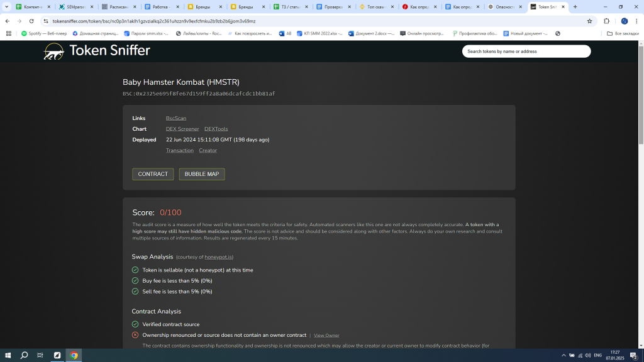Open the Chrome three-dot menu
644x362 pixels.
(x=636, y=21)
